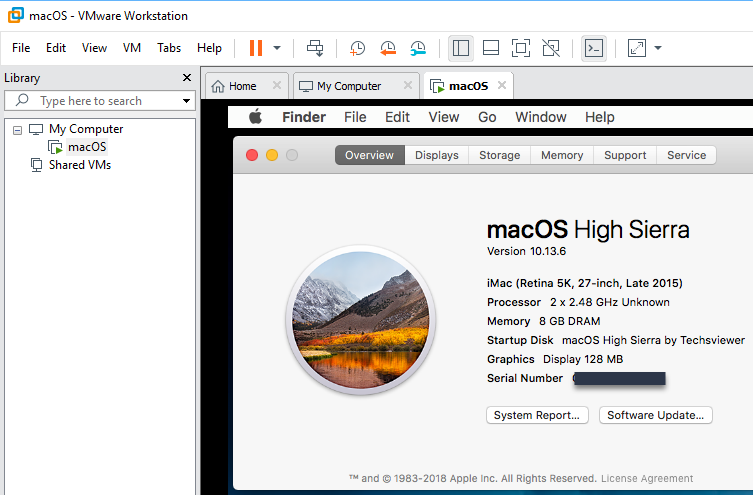Image resolution: width=753 pixels, height=495 pixels.
Task: Open the VMware View menu
Action: (x=94, y=48)
